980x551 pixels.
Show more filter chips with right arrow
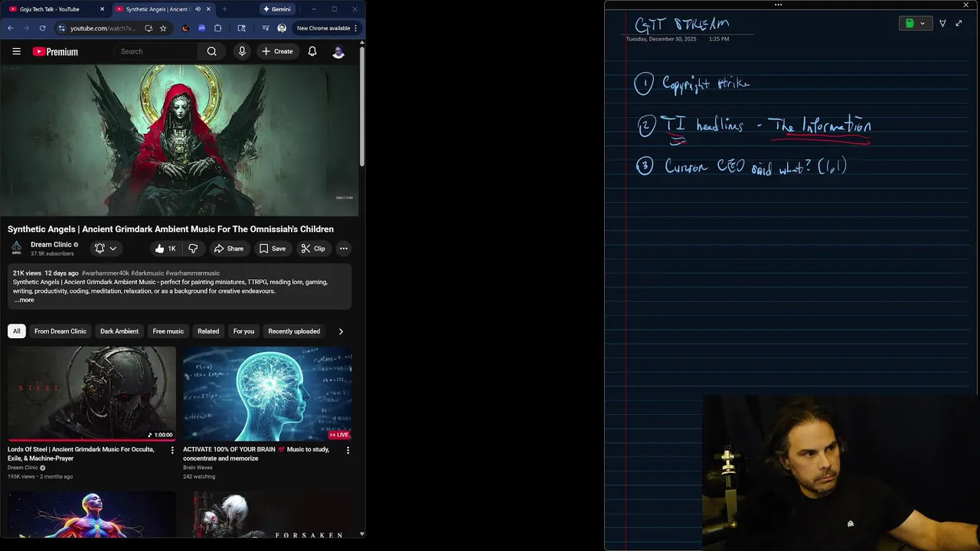[341, 331]
